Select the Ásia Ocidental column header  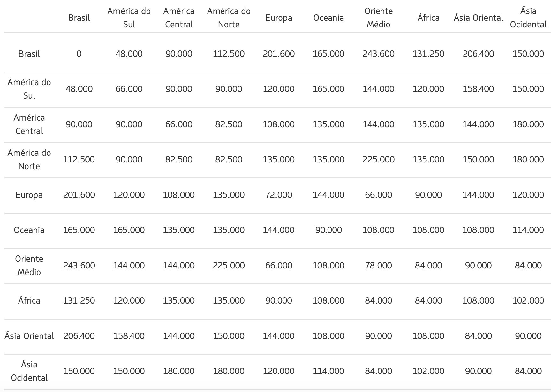point(528,18)
